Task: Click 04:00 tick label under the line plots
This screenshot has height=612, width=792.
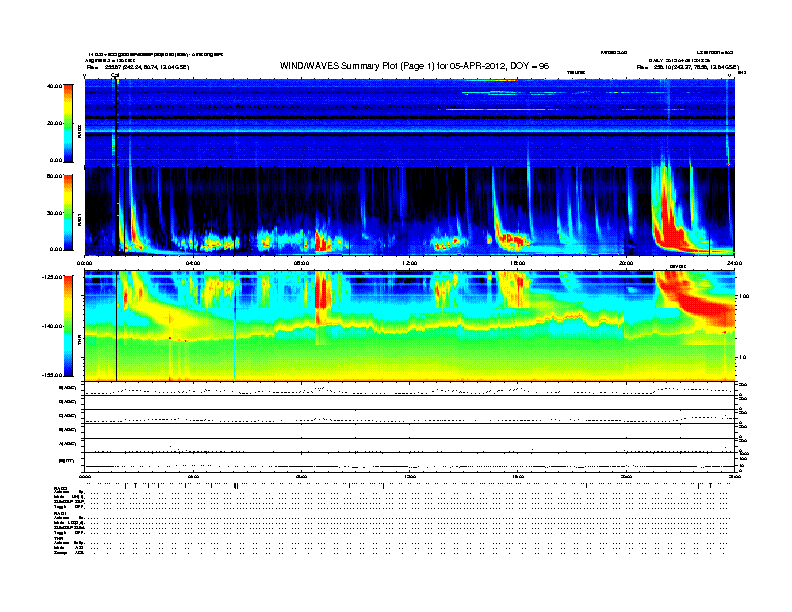Action: click(x=193, y=476)
